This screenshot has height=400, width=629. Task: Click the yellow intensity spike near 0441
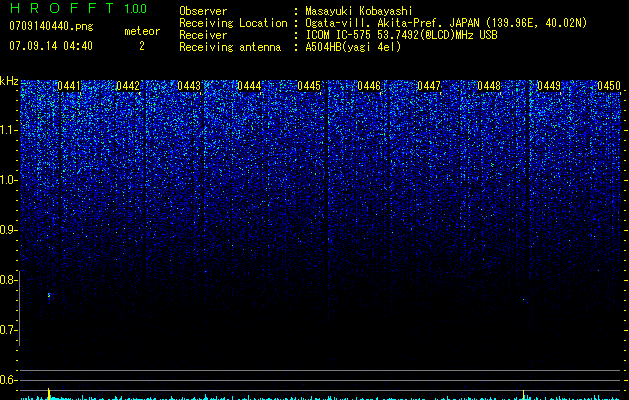tap(49, 393)
